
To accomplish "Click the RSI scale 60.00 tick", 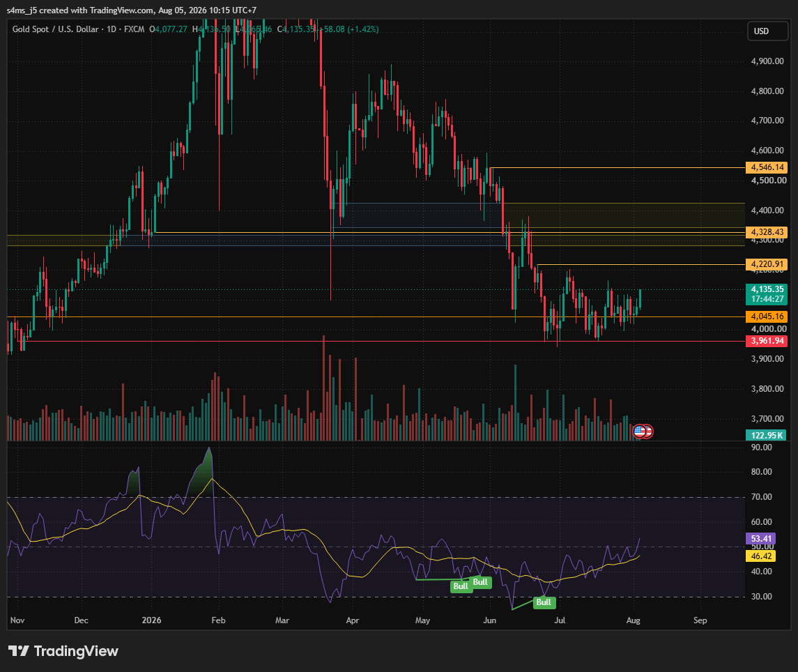I will [x=761, y=522].
